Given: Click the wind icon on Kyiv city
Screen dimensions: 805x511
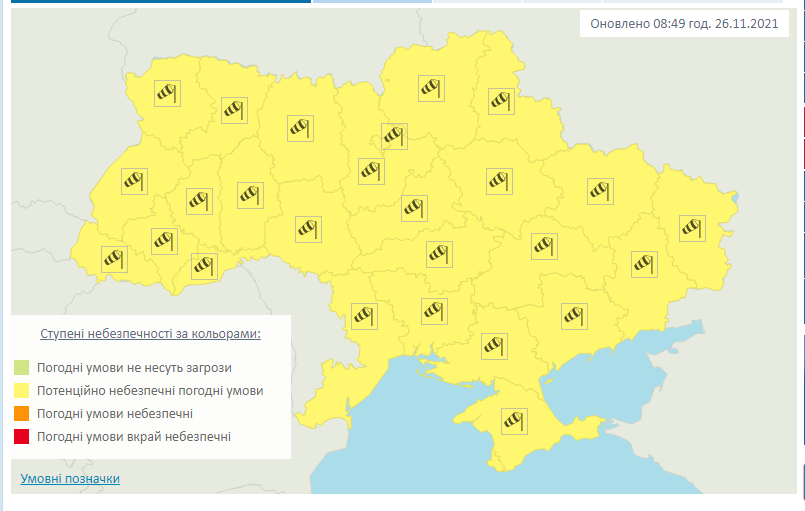Looking at the screenshot, I should pyautogui.click(x=394, y=137).
